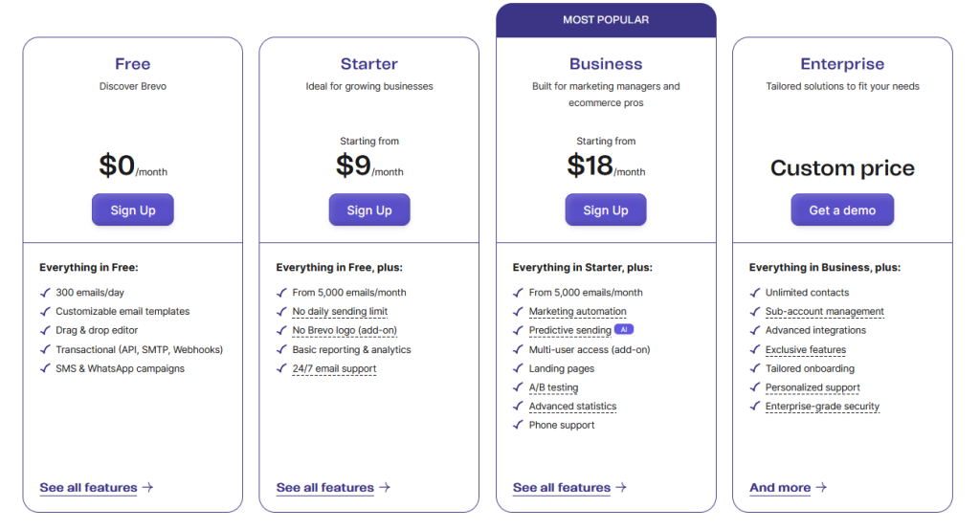
Task: Click the arrow beside Starter's See all features
Action: pos(385,488)
